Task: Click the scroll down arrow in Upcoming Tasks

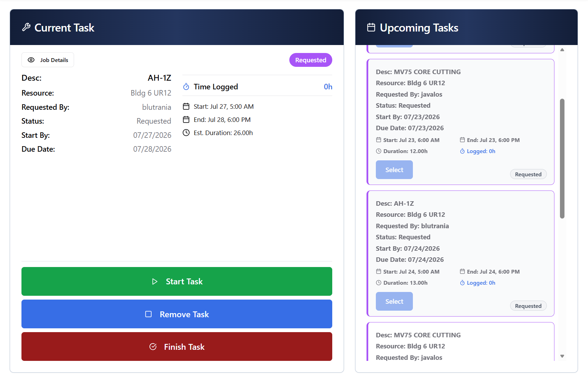Action: [562, 356]
